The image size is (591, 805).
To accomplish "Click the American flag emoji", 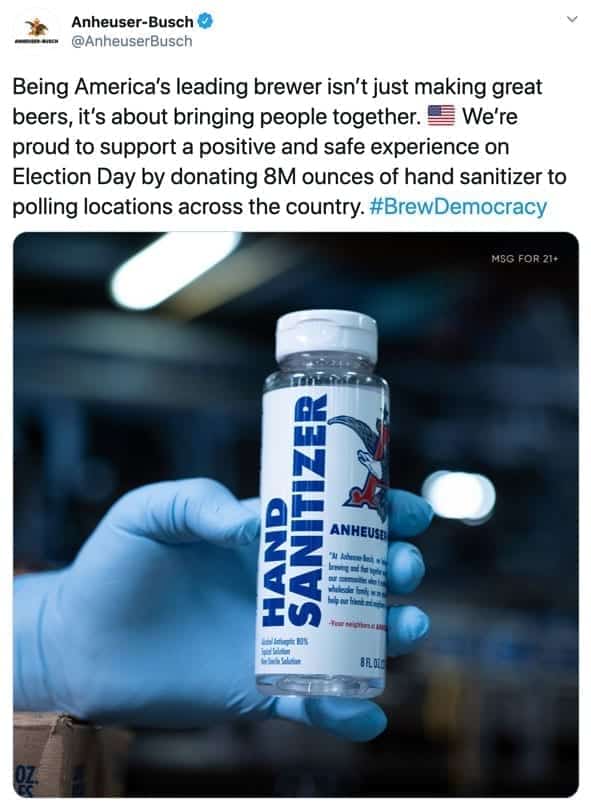I will (x=441, y=116).
